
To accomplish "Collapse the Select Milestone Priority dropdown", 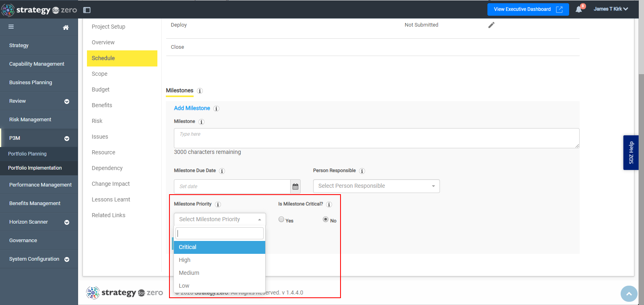I will (x=220, y=220).
